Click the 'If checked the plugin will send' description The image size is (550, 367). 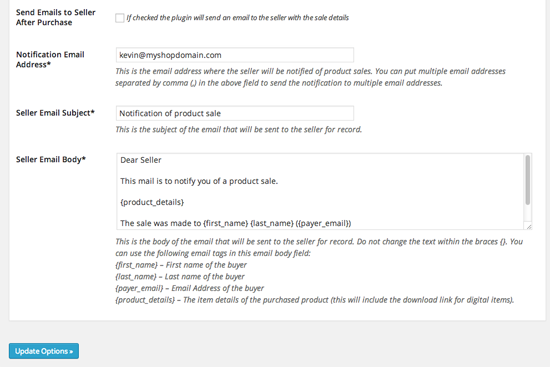(x=237, y=18)
